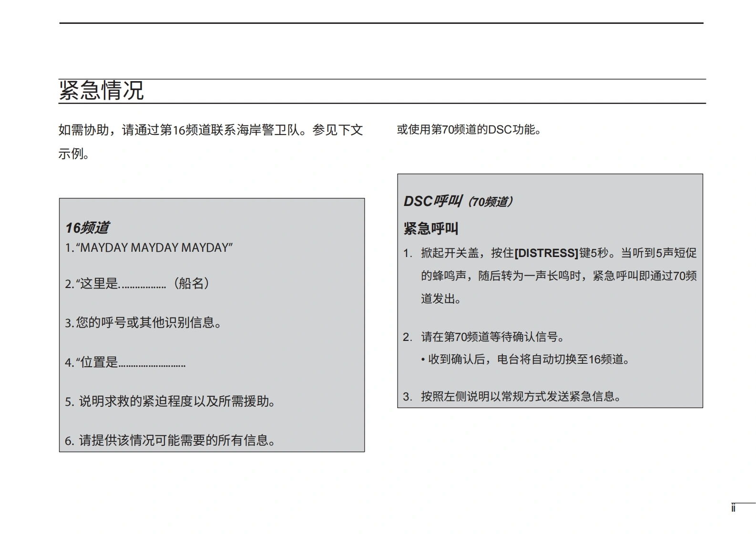The height and width of the screenshot is (535, 756).
Task: Select step 5 说明求救的紧迫程度
Action: pos(170,401)
